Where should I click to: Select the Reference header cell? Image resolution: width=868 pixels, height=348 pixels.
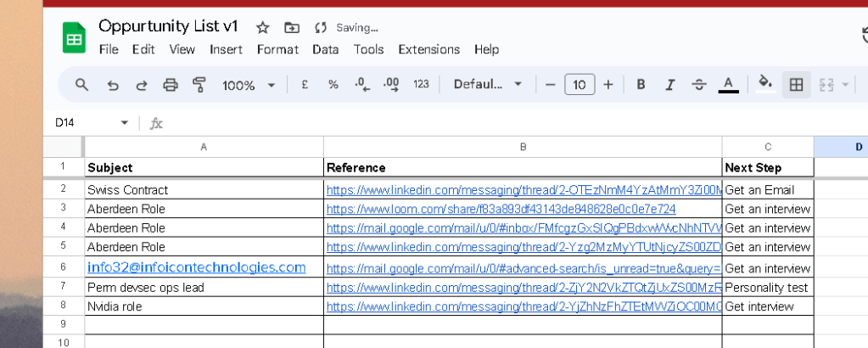(523, 167)
